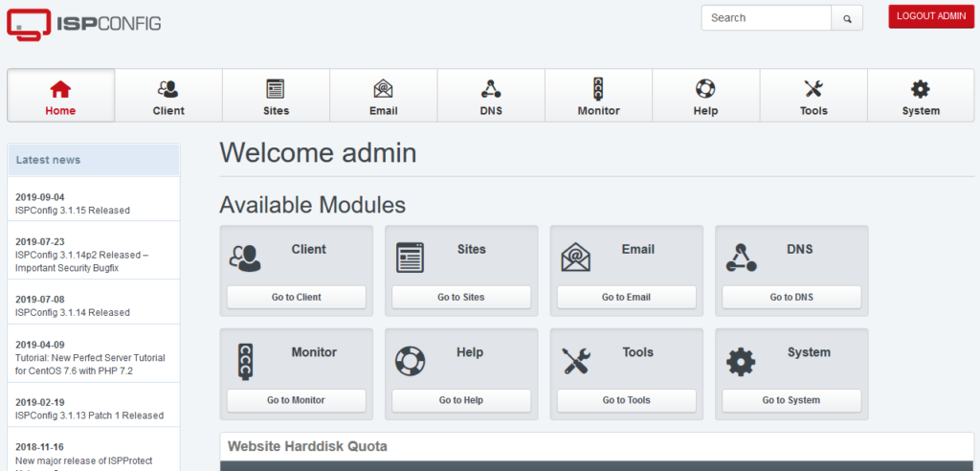Click the date 2019-07-08 in news

pos(40,299)
